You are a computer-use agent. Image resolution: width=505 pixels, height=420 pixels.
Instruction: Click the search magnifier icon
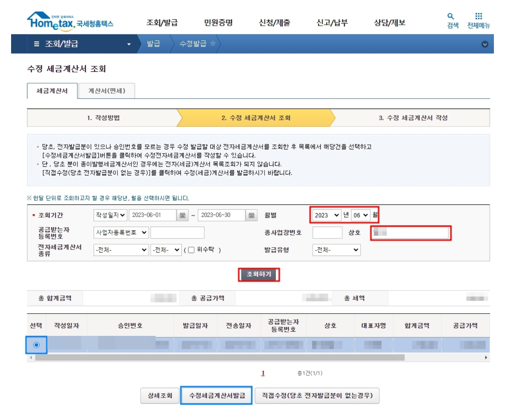[451, 19]
